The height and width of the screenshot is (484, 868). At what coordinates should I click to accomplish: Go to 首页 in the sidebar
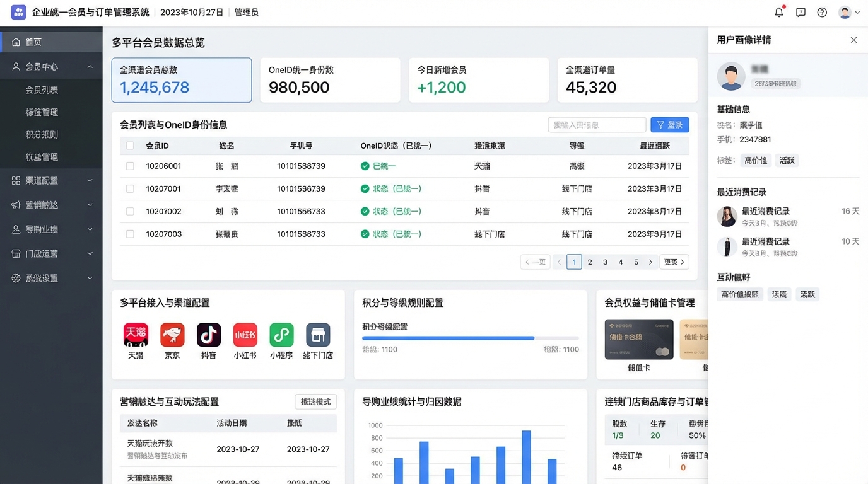click(x=51, y=42)
